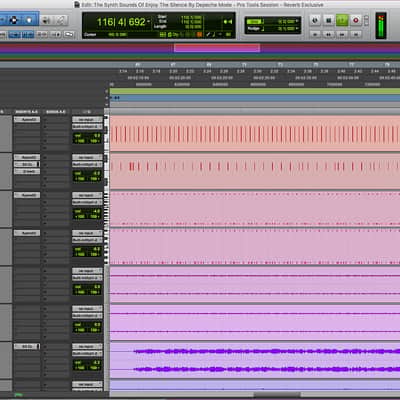The height and width of the screenshot is (400, 400).
Task: Click the third track's volume readout
Action: click(87, 211)
